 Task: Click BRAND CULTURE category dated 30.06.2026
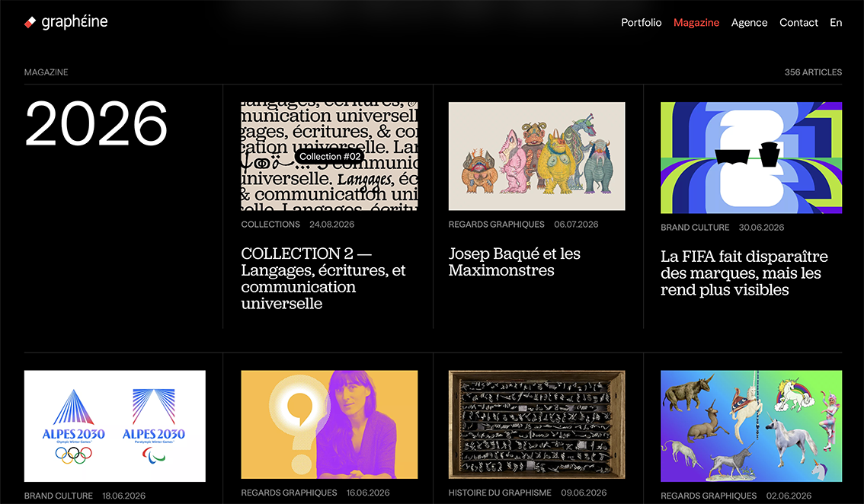[x=695, y=228]
